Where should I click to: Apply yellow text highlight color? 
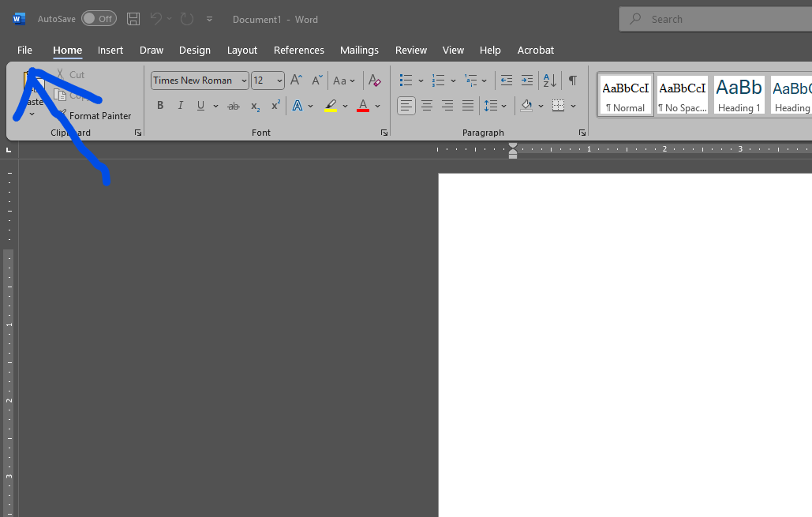tap(331, 106)
